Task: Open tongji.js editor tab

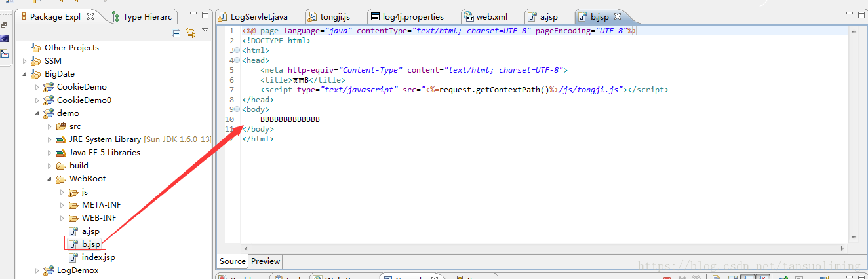Action: (x=330, y=16)
